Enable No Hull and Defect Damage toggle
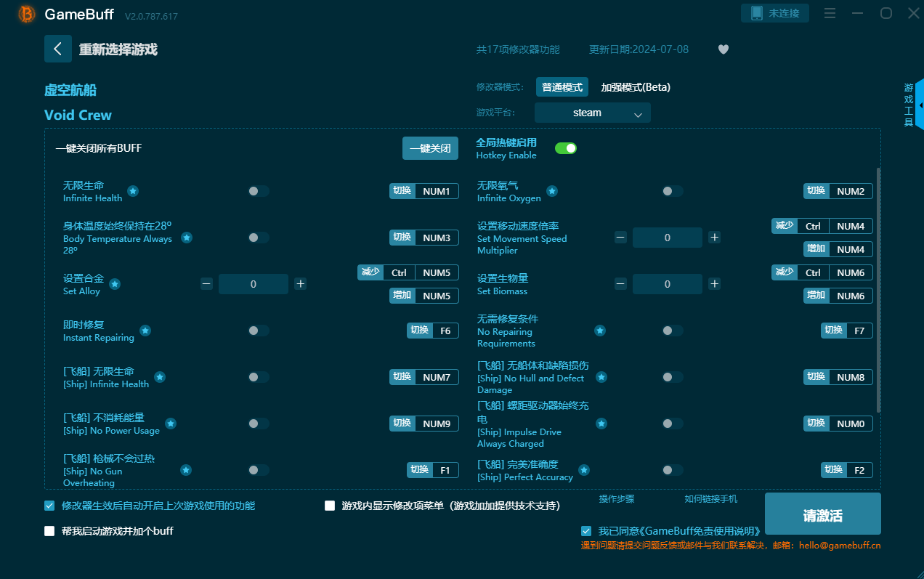 pos(673,377)
